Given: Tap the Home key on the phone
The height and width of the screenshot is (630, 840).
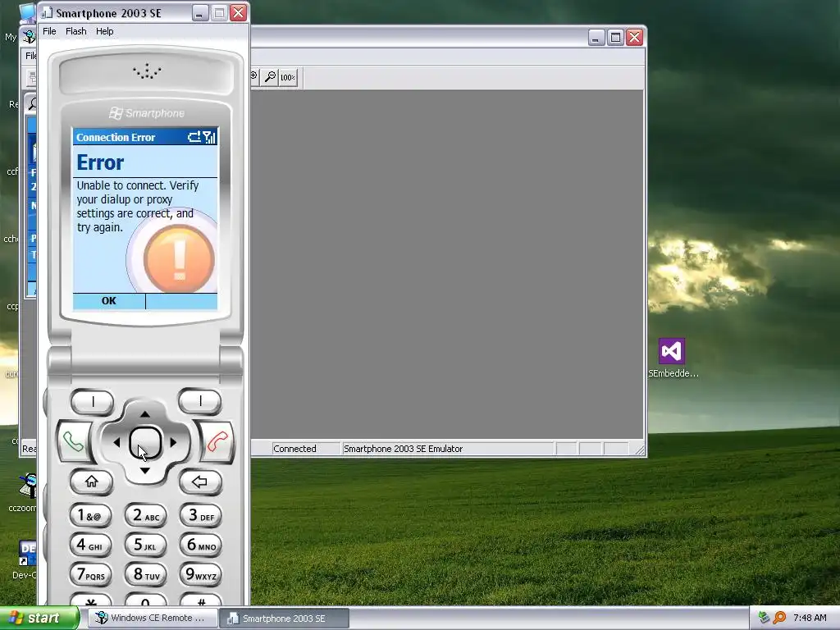Looking at the screenshot, I should 92,482.
